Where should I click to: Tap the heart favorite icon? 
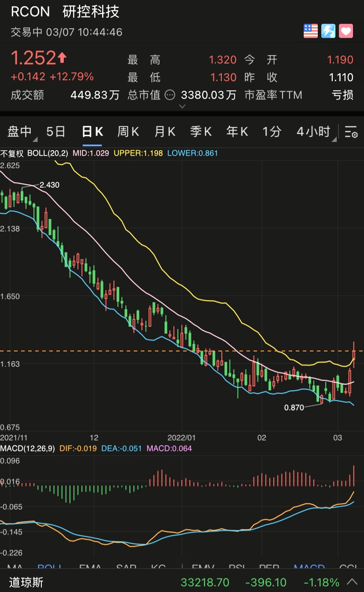(346, 31)
